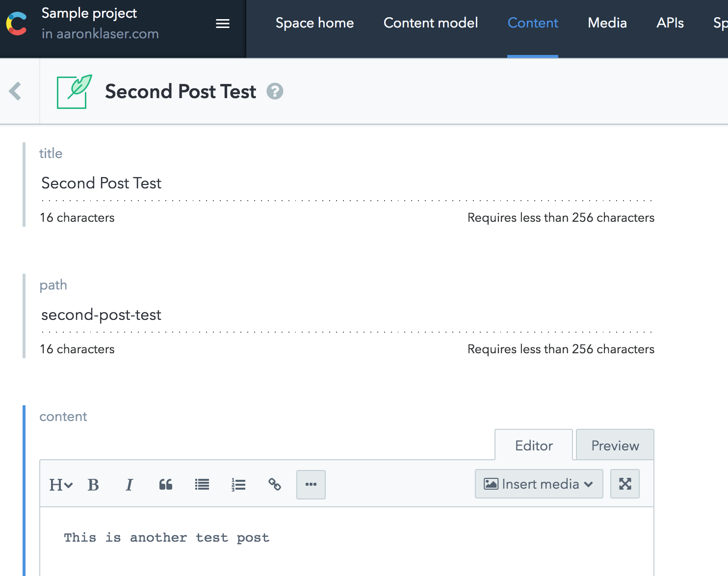
Task: Click the Contentful logo icon
Action: point(17,24)
